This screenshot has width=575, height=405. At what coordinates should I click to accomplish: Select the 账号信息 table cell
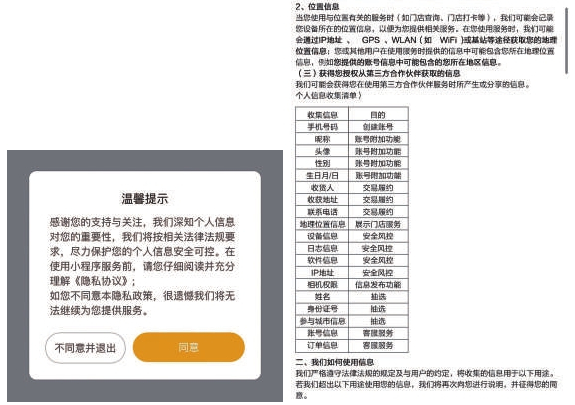pos(322,333)
